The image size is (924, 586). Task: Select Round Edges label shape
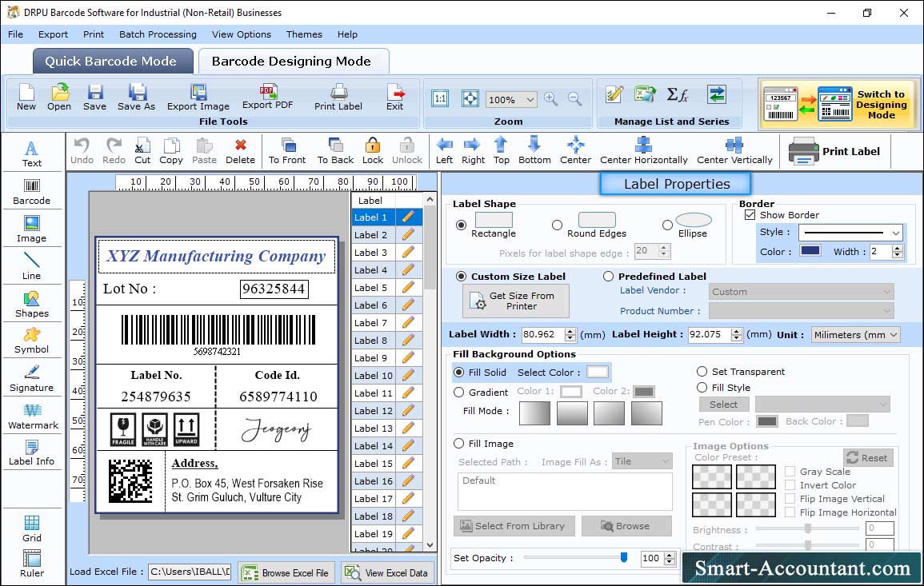click(x=557, y=225)
